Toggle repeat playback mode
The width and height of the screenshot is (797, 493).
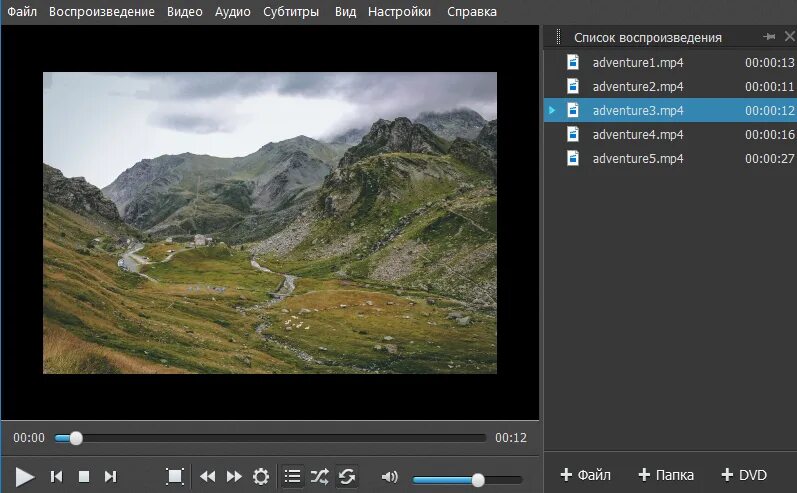point(347,476)
